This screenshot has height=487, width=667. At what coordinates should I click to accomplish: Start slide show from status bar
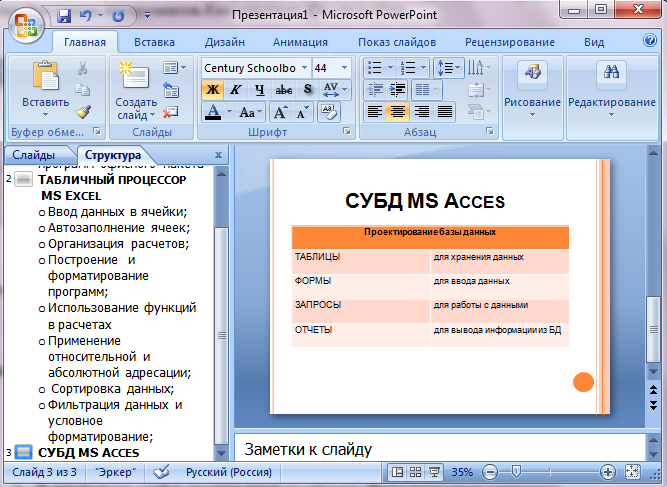tap(434, 472)
